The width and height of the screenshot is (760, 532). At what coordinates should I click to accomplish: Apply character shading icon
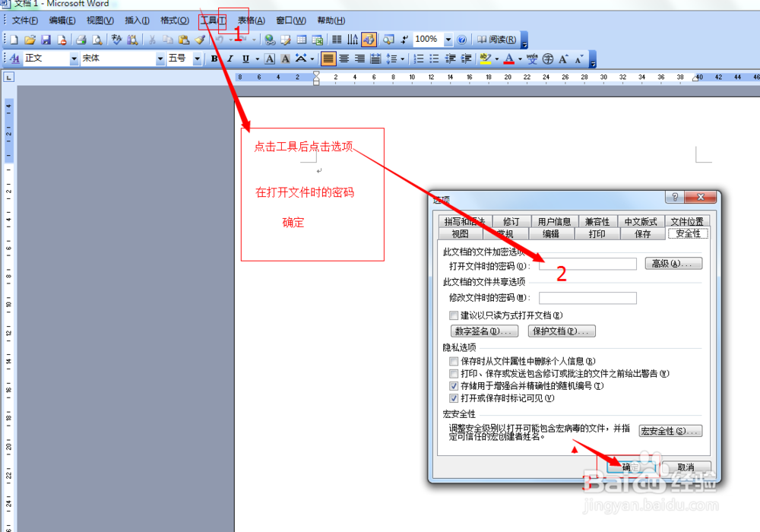tap(286, 59)
